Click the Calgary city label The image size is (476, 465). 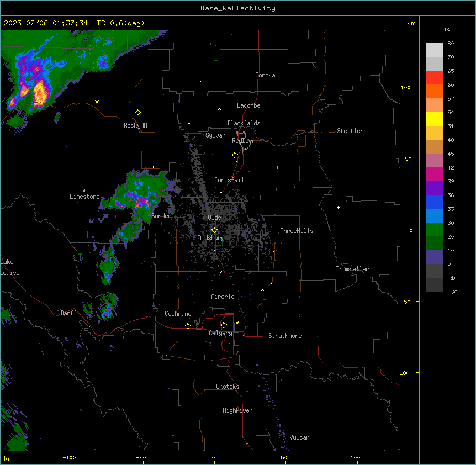pos(220,333)
